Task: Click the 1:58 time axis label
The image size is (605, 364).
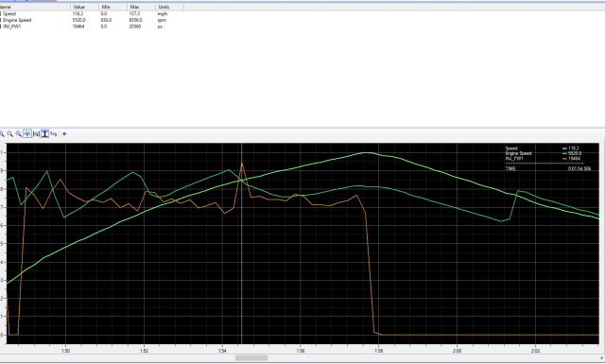Action: pos(378,351)
